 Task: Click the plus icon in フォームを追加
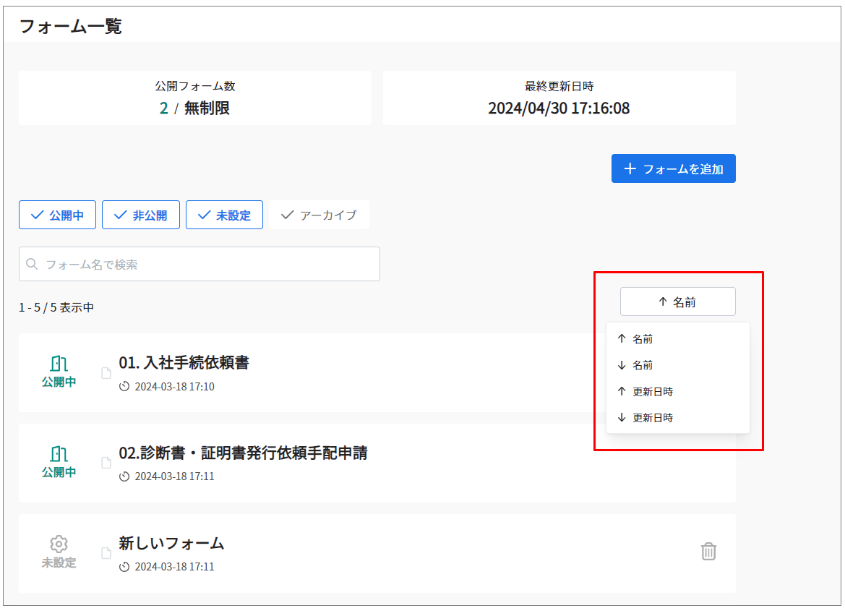[x=630, y=168]
